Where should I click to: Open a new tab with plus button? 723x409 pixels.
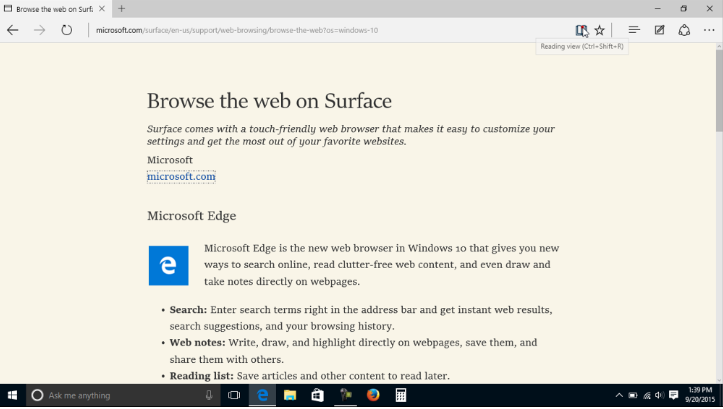pos(121,9)
